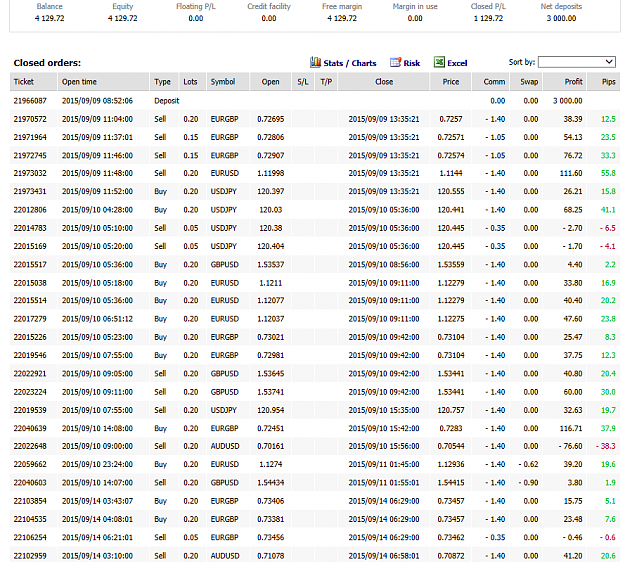This screenshot has width=625, height=562.
Task: Select ticket 21966087 deposit row
Action: point(315,101)
